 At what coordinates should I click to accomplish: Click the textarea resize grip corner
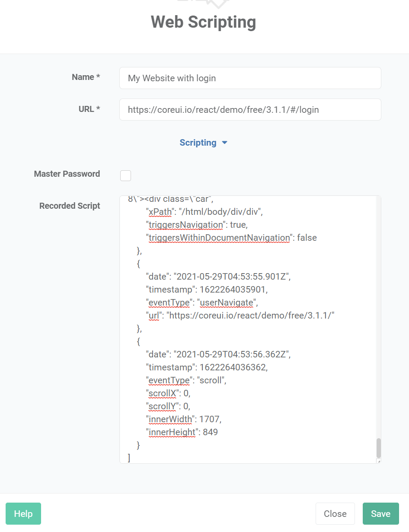click(379, 461)
